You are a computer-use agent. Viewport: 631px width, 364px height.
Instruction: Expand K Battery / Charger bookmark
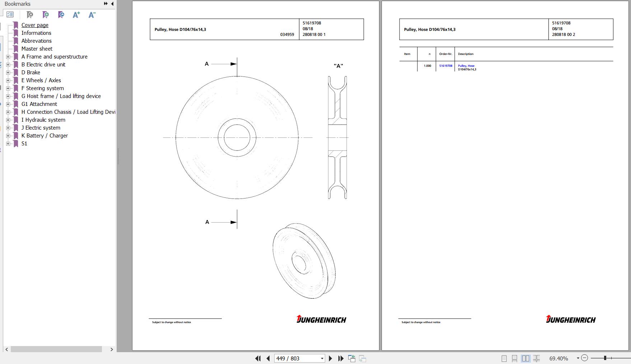[8, 136]
